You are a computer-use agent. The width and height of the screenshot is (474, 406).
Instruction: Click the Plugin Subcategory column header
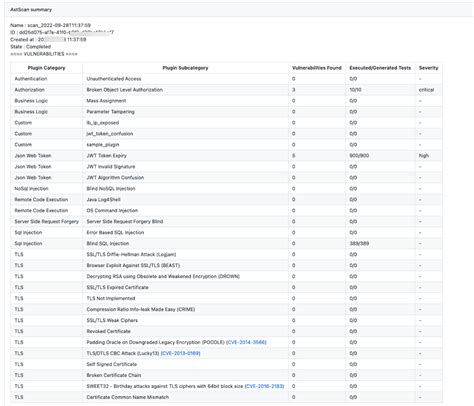click(185, 68)
